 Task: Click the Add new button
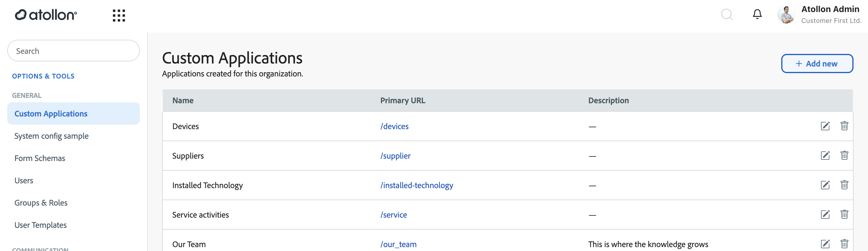(817, 64)
